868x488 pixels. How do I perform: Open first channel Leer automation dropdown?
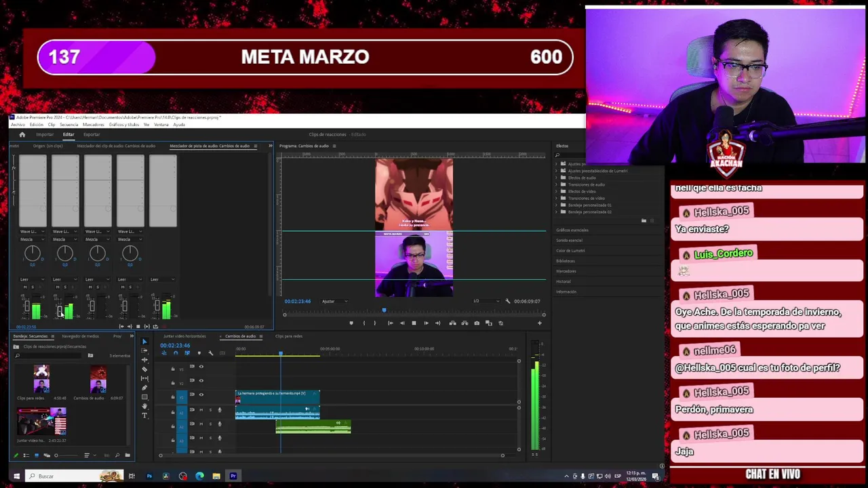(x=32, y=279)
